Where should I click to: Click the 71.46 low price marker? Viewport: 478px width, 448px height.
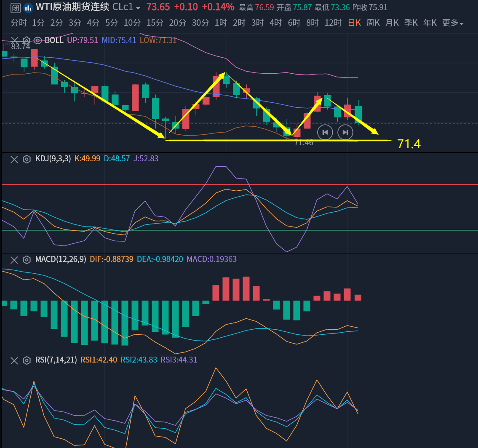pyautogui.click(x=304, y=143)
